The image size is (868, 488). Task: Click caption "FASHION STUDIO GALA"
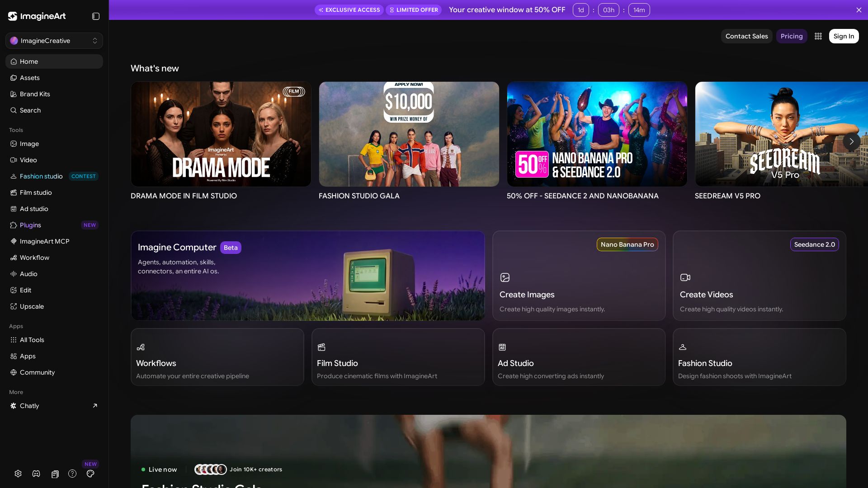coord(359,196)
